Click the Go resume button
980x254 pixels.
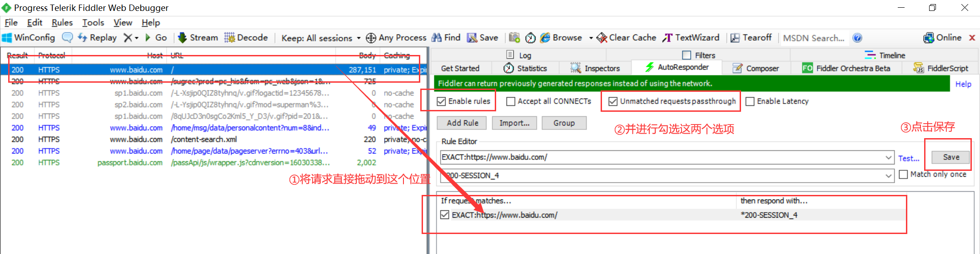[156, 38]
